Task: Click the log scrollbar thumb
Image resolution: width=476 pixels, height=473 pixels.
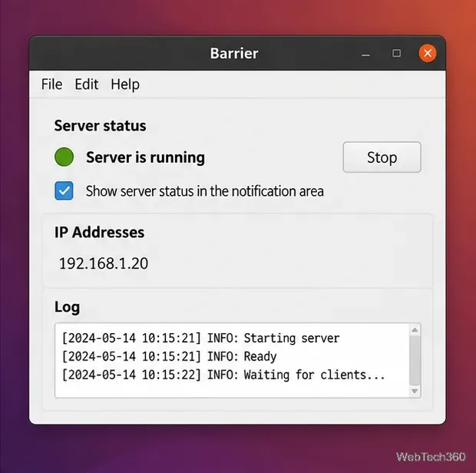Action: 415,360
